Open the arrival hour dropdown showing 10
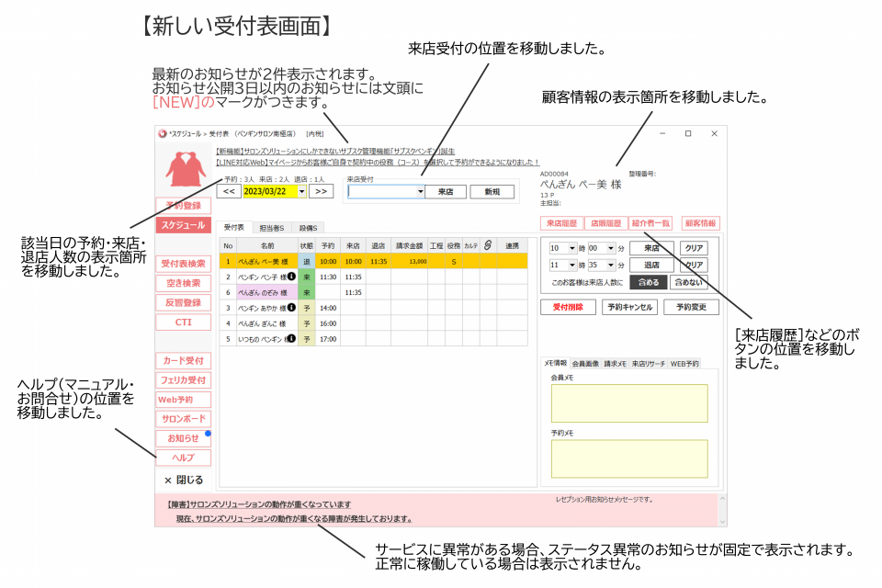The image size is (882, 588). pos(572,248)
